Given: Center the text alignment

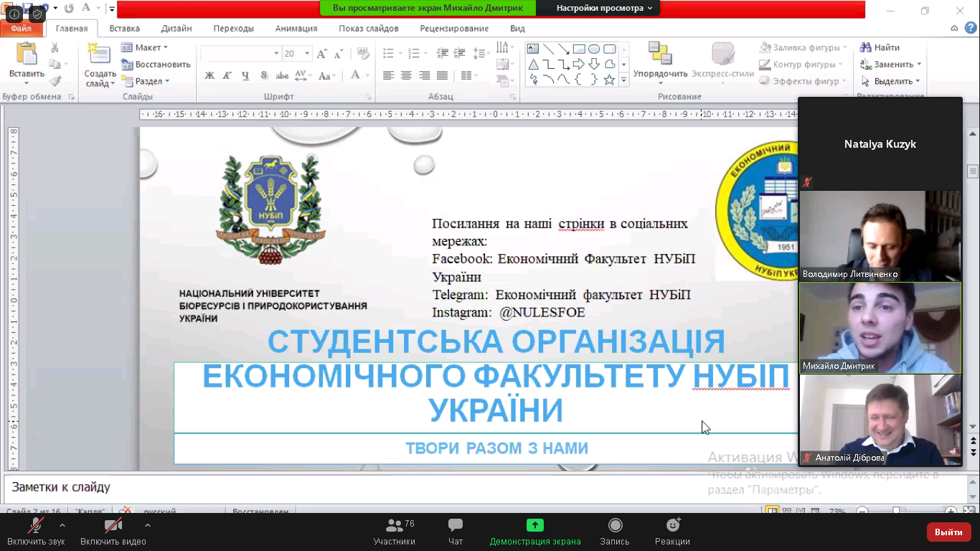Looking at the screenshot, I should click(x=406, y=75).
